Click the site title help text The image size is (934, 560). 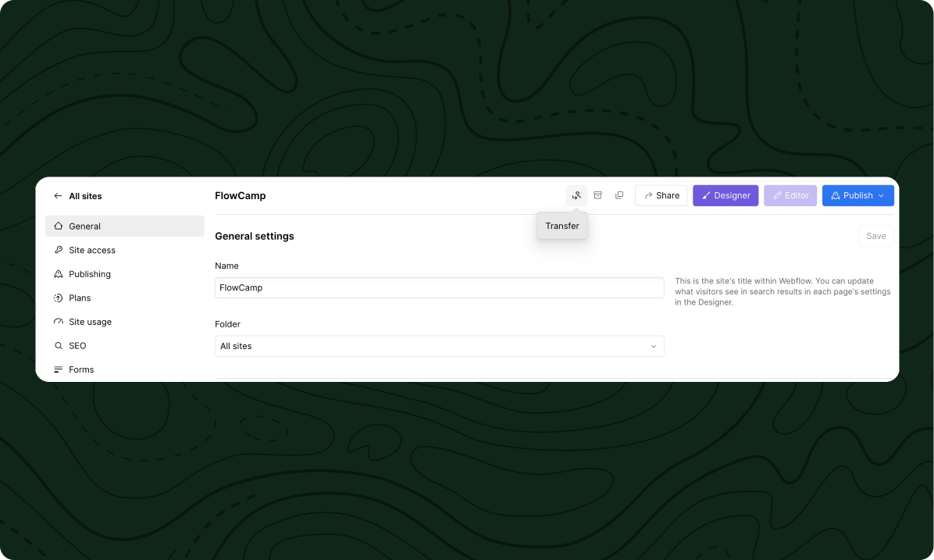point(782,291)
